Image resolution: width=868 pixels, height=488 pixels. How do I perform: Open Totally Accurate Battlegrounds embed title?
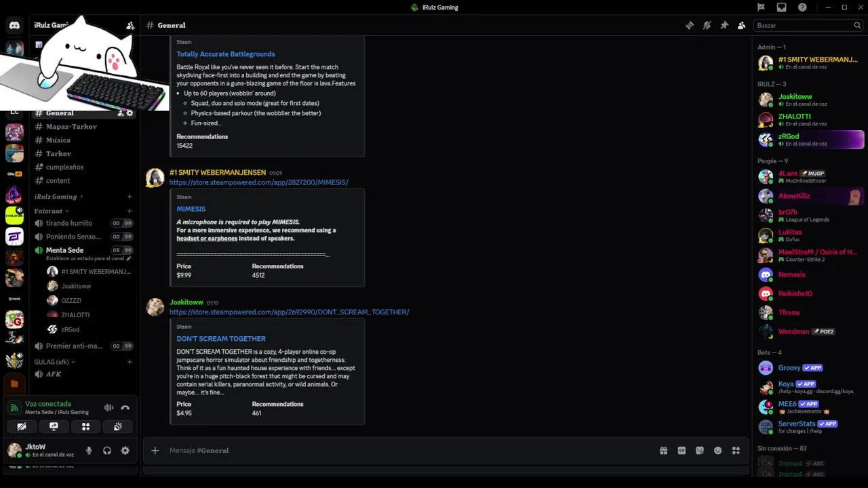pyautogui.click(x=226, y=54)
